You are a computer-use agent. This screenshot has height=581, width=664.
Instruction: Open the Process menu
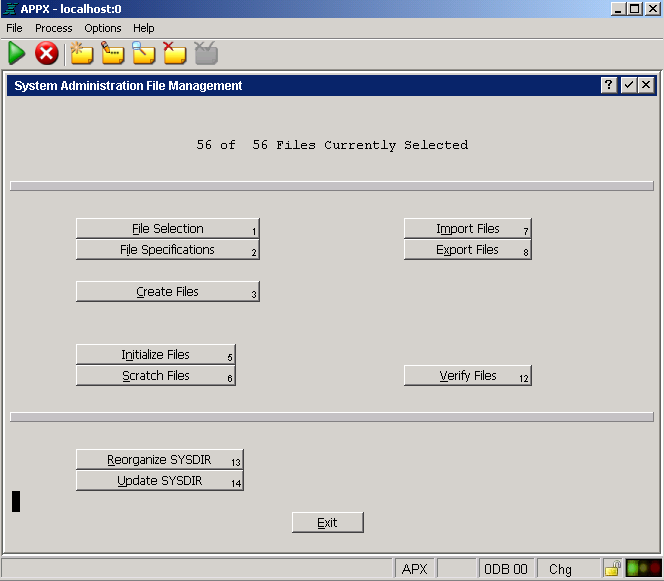53,28
